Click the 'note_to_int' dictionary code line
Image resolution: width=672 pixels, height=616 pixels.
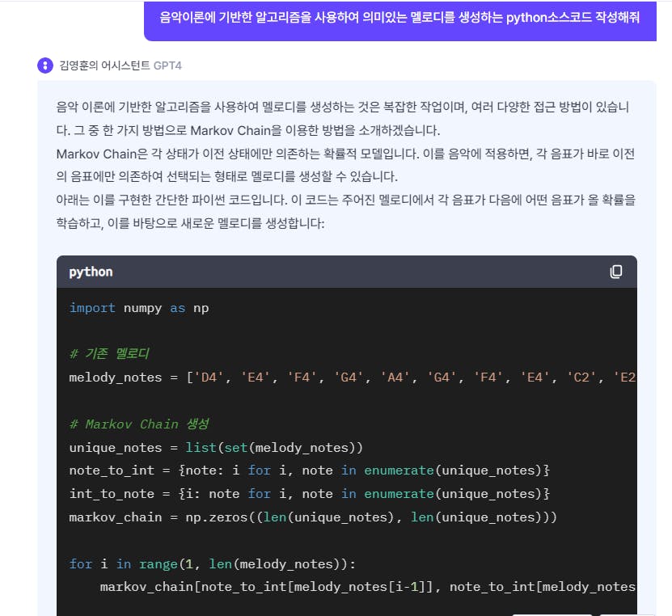pos(310,470)
